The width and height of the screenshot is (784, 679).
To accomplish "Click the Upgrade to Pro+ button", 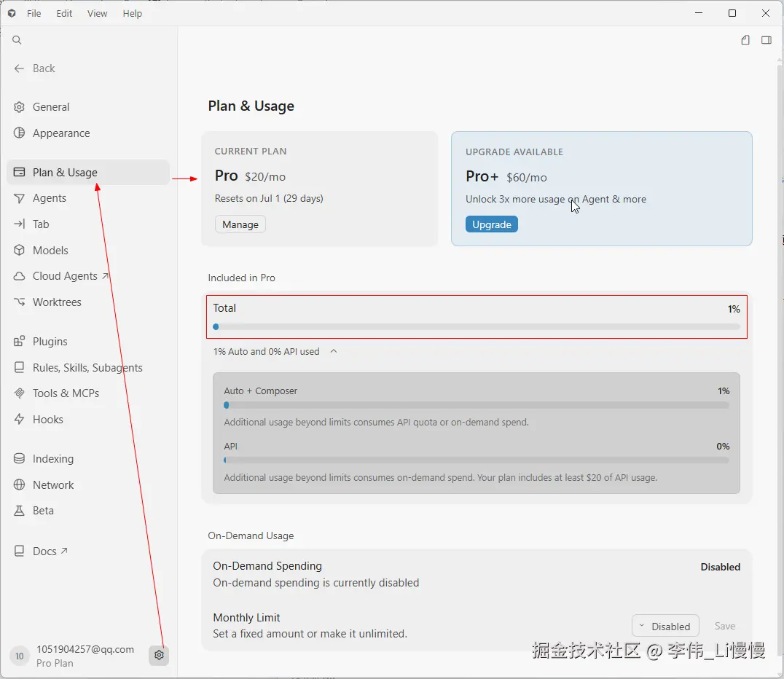I will click(492, 224).
